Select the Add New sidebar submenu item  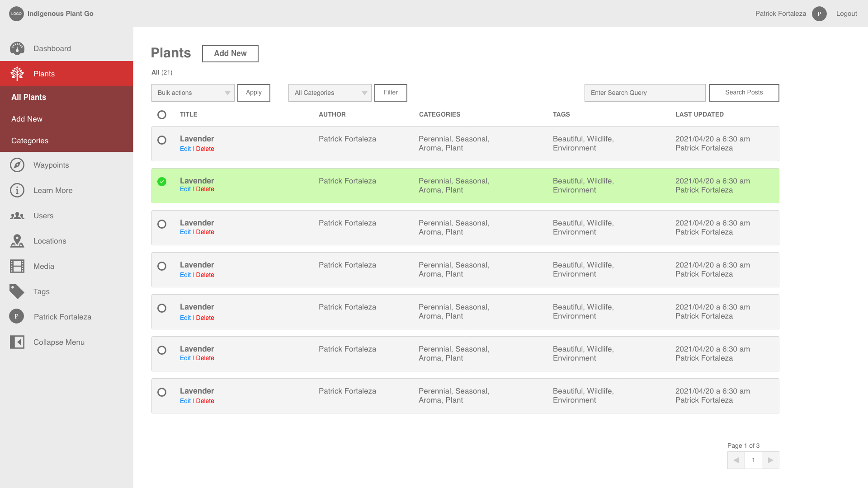tap(27, 119)
